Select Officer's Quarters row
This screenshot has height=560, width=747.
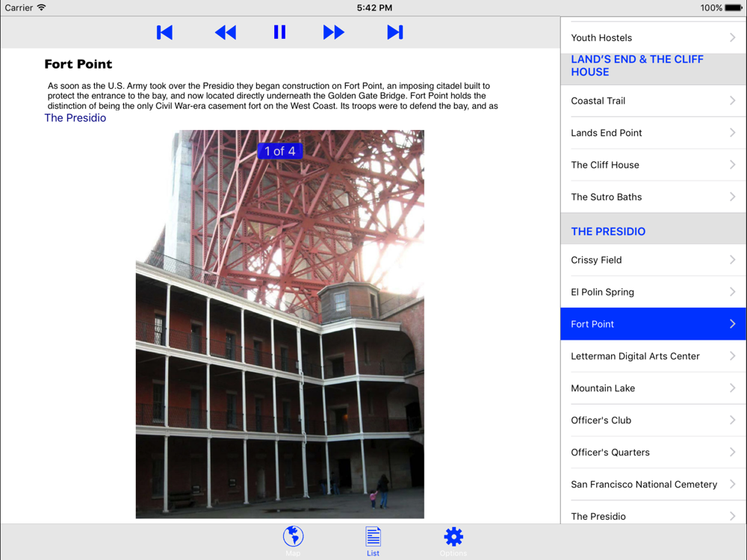[653, 452]
